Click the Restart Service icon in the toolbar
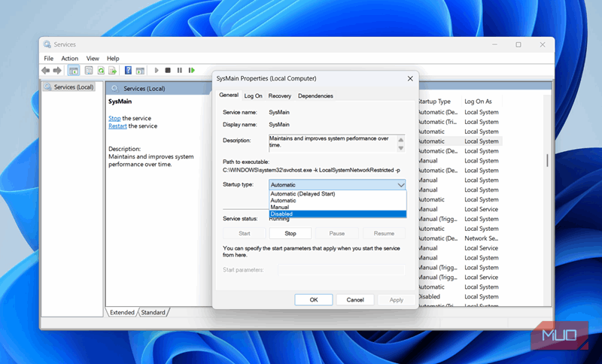 click(x=192, y=70)
